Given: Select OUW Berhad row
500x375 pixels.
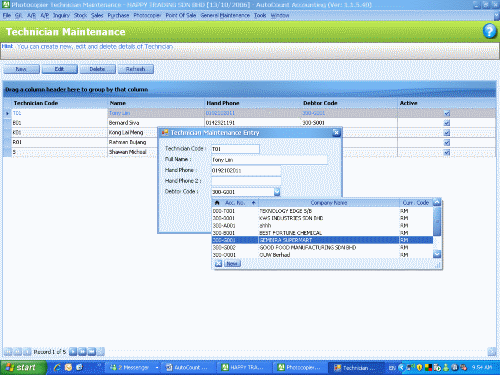Looking at the screenshot, I should [322, 255].
